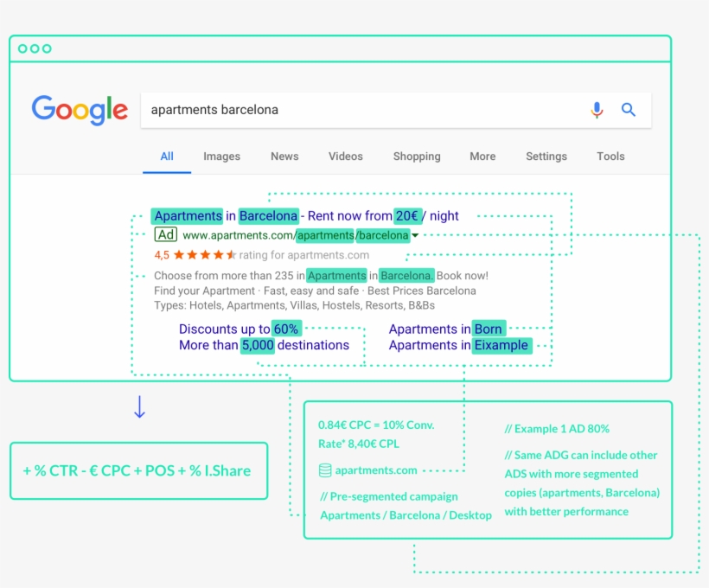Click 'rating for apartments.com' text
Screen dimensions: 709x588
click(303, 255)
